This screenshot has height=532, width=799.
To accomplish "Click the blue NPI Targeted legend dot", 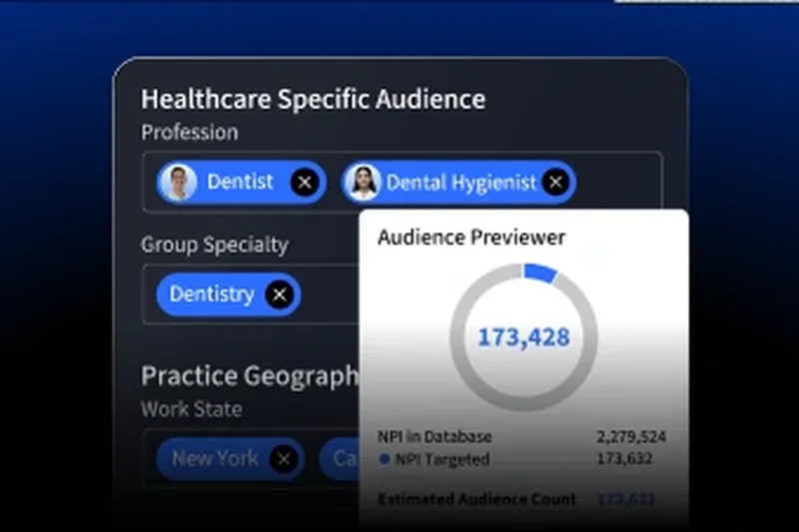I will point(385,459).
